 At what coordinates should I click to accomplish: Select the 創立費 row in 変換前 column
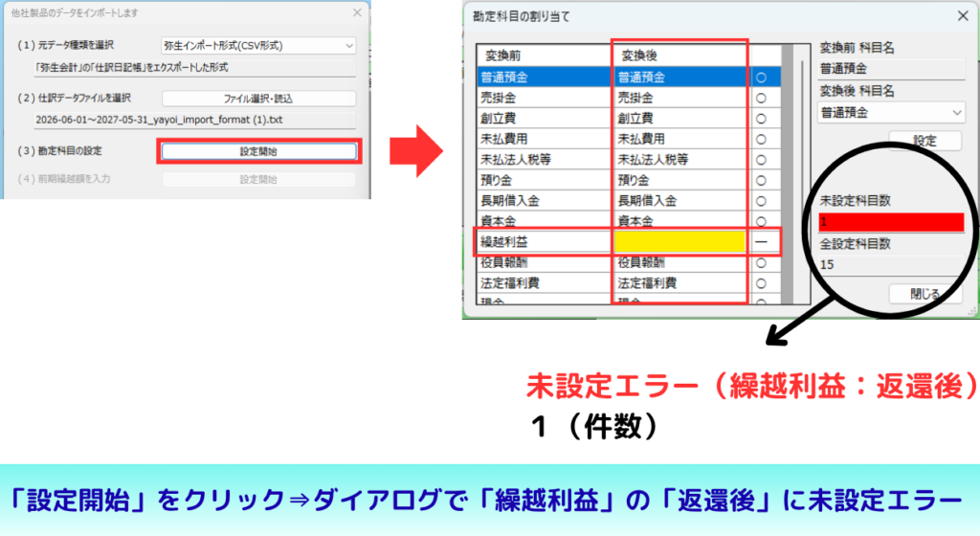coord(545,119)
